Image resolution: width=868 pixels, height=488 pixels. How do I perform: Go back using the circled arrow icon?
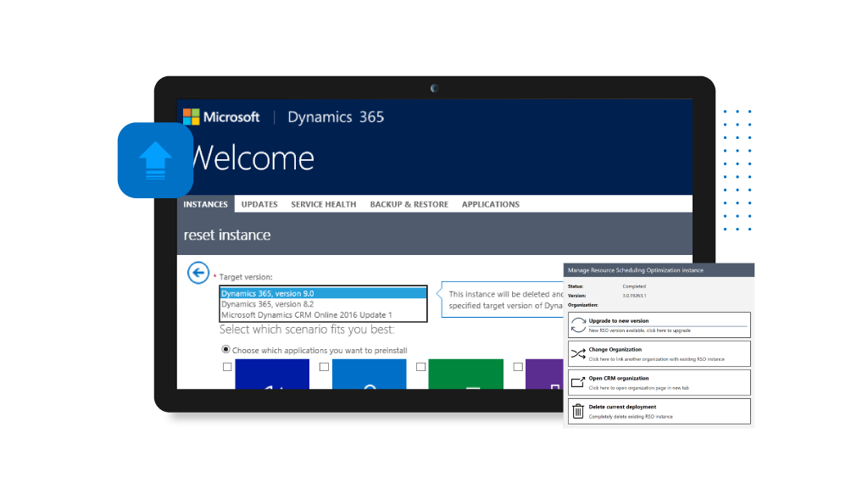[198, 273]
